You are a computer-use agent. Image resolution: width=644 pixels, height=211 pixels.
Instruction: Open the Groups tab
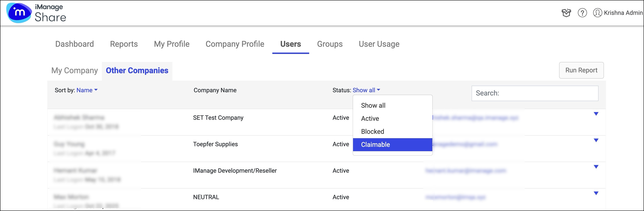(330, 44)
